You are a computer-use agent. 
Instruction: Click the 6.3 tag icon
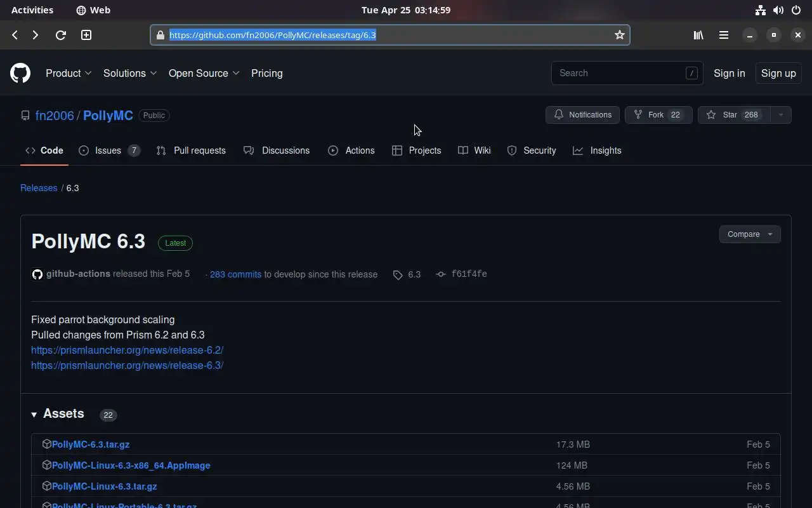click(x=398, y=274)
